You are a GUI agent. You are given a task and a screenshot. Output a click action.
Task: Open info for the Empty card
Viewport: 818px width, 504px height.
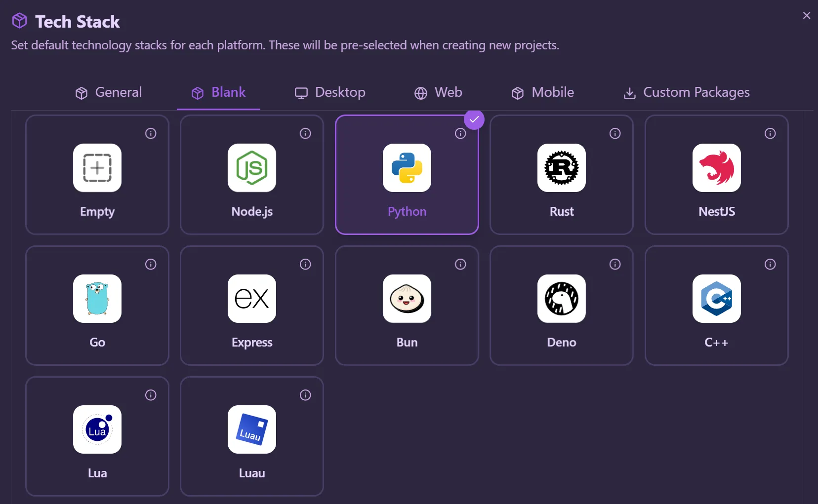[x=151, y=133]
